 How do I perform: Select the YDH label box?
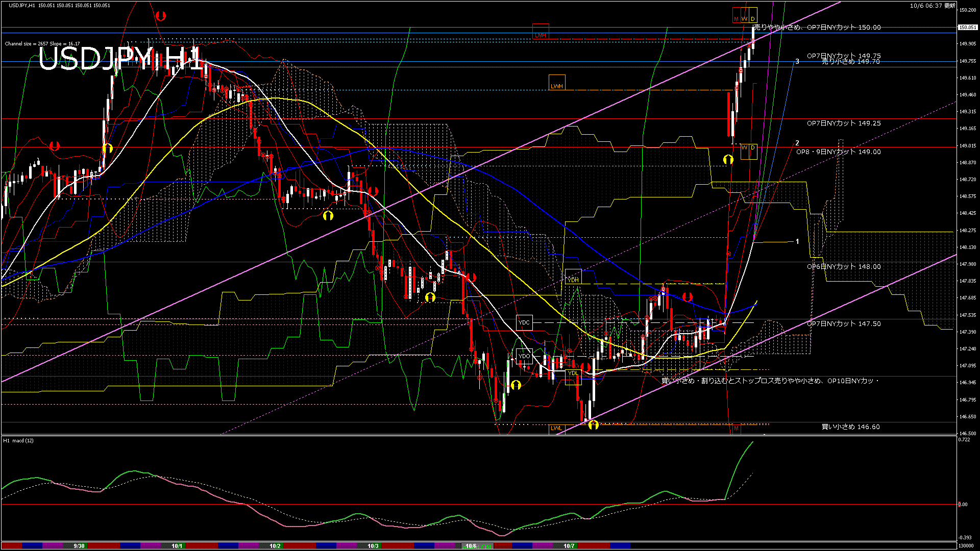pos(573,277)
